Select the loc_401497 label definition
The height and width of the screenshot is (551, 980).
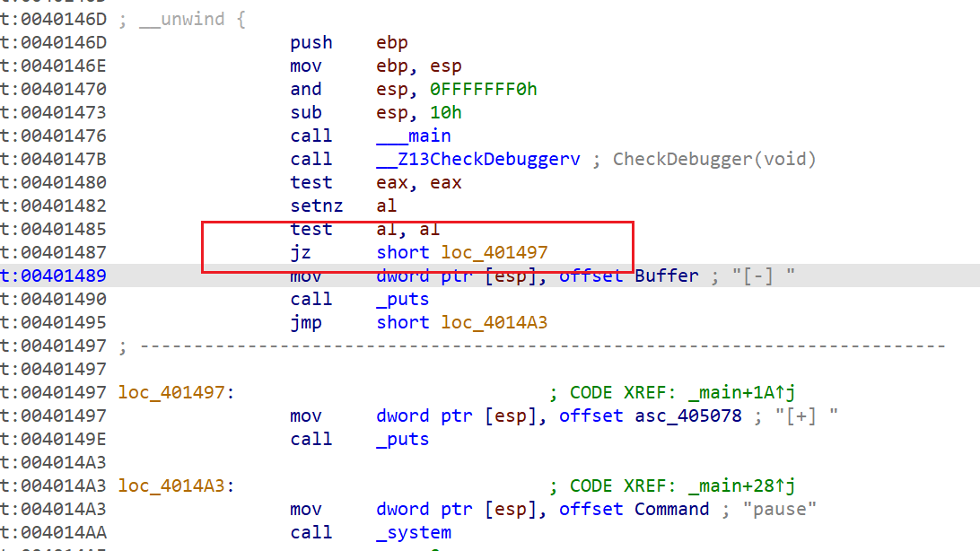(175, 392)
